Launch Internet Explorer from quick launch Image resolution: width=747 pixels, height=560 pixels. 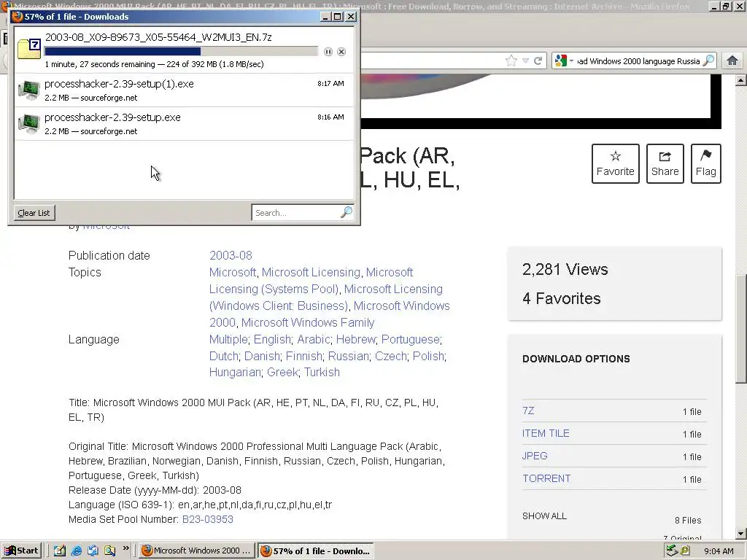click(x=76, y=551)
